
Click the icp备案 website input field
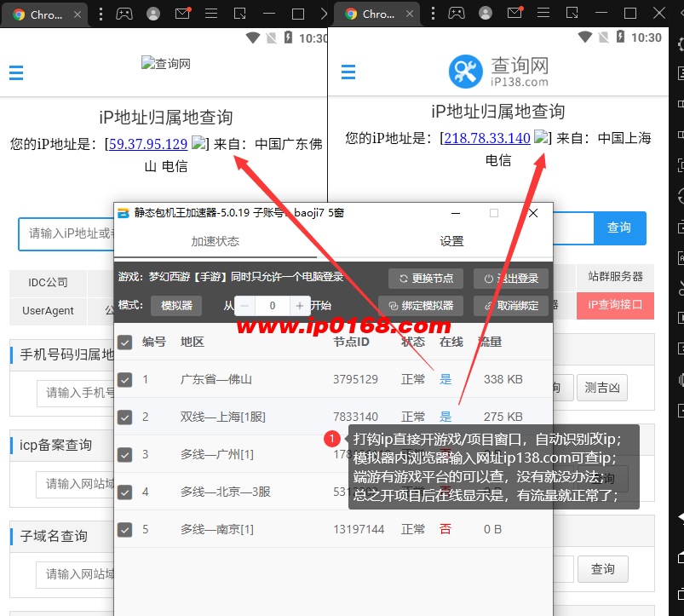coord(76,484)
